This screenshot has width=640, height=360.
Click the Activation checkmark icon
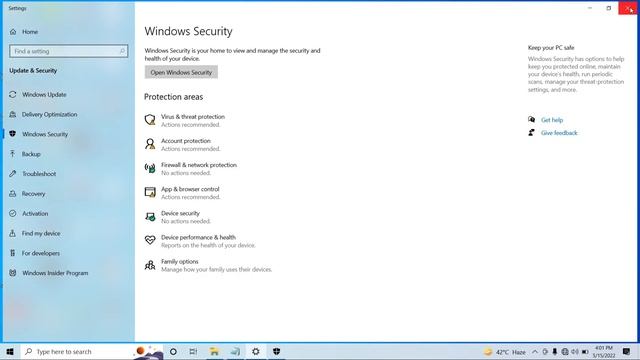tap(13, 213)
